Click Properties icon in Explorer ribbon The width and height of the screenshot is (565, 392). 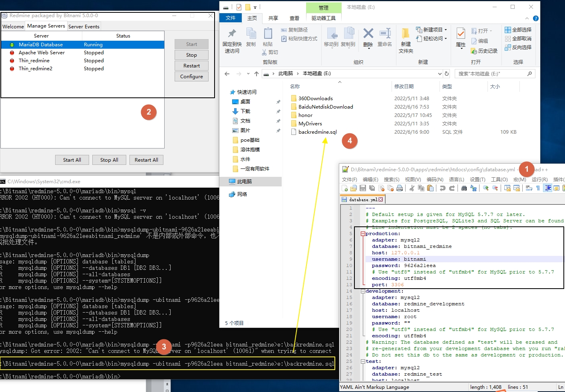tap(461, 34)
